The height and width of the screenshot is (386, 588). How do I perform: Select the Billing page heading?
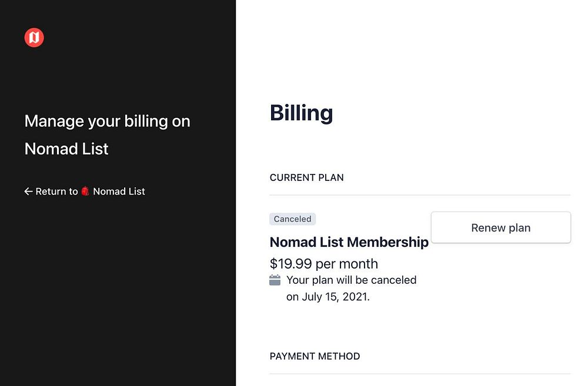pos(301,113)
